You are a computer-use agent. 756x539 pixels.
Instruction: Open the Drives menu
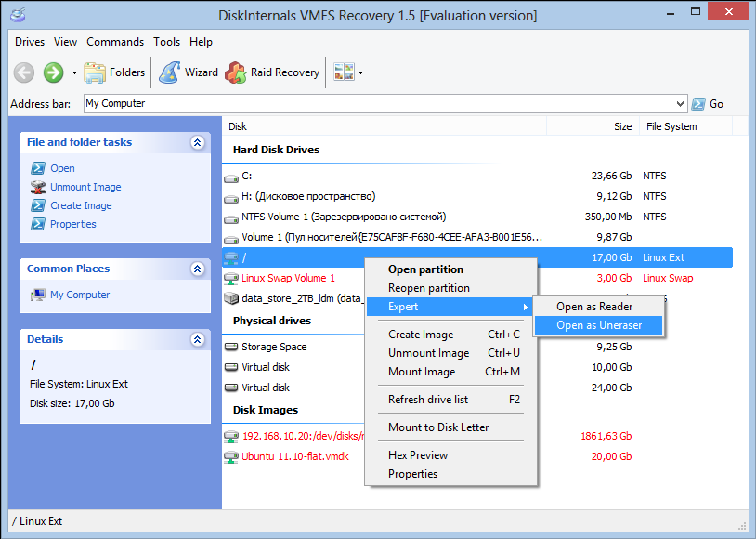[x=30, y=42]
